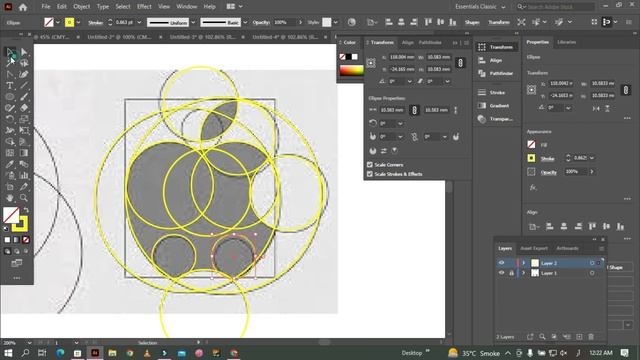
Task: Click Locate Object magnifier in Layers panel
Action: coord(542,337)
